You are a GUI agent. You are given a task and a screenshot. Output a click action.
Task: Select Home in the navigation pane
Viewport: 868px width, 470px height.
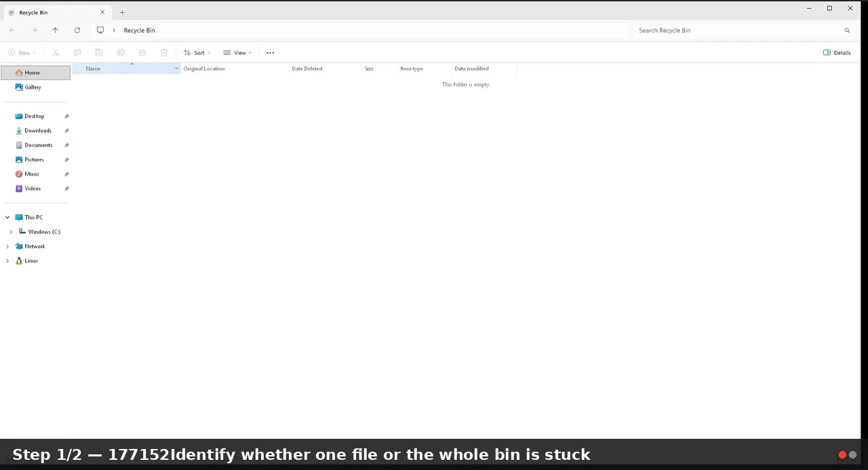click(x=36, y=73)
